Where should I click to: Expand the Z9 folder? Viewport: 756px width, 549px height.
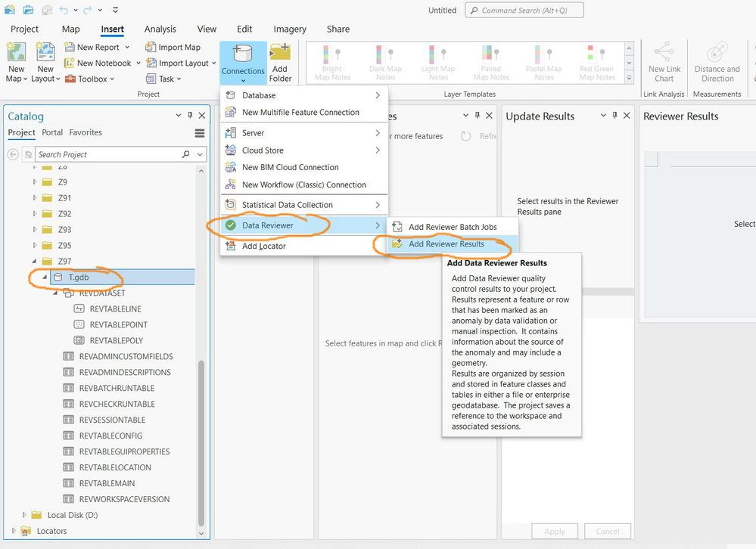pos(35,182)
